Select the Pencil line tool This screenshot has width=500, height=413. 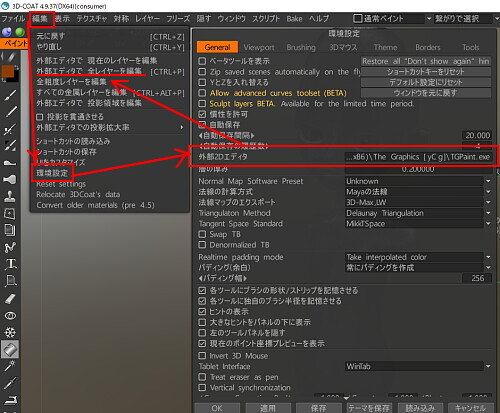click(x=10, y=112)
